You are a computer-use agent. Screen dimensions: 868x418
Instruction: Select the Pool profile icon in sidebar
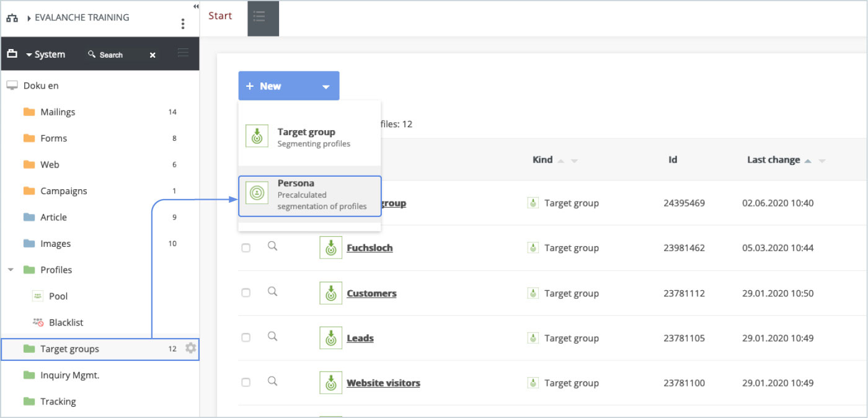[38, 296]
